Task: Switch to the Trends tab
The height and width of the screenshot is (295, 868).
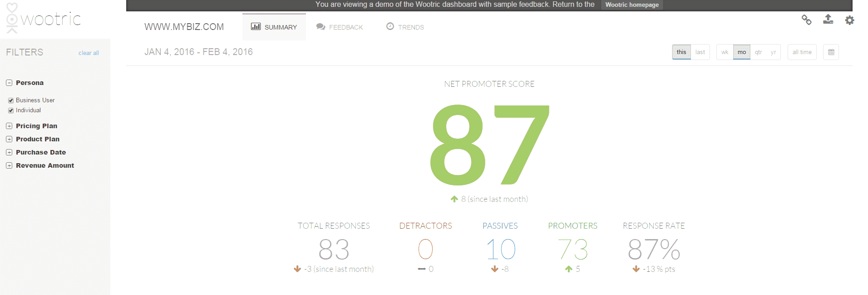Action: point(410,27)
